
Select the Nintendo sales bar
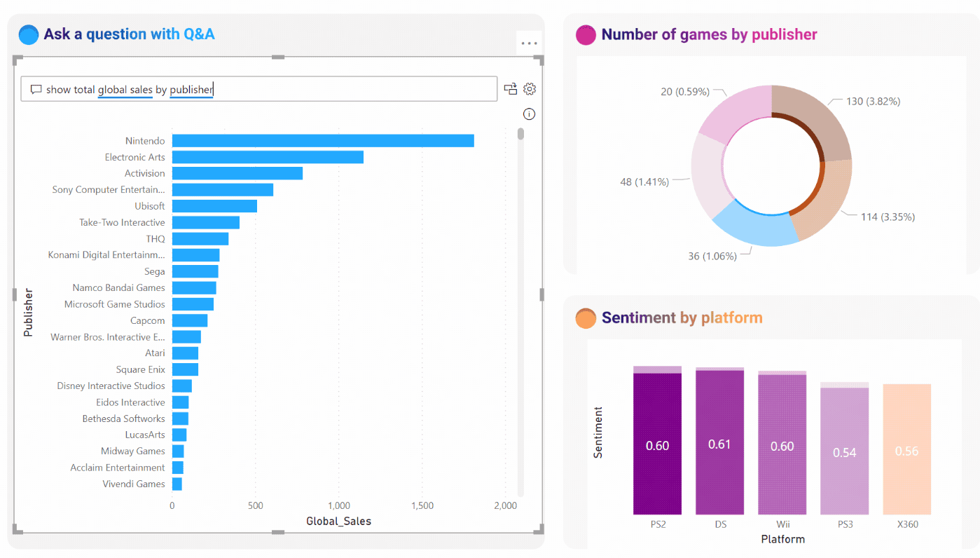(x=322, y=140)
